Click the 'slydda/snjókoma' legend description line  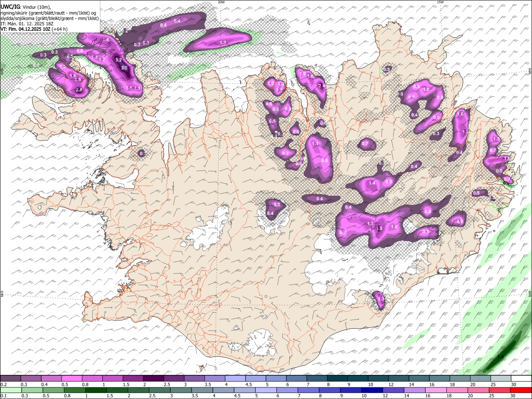click(49, 18)
